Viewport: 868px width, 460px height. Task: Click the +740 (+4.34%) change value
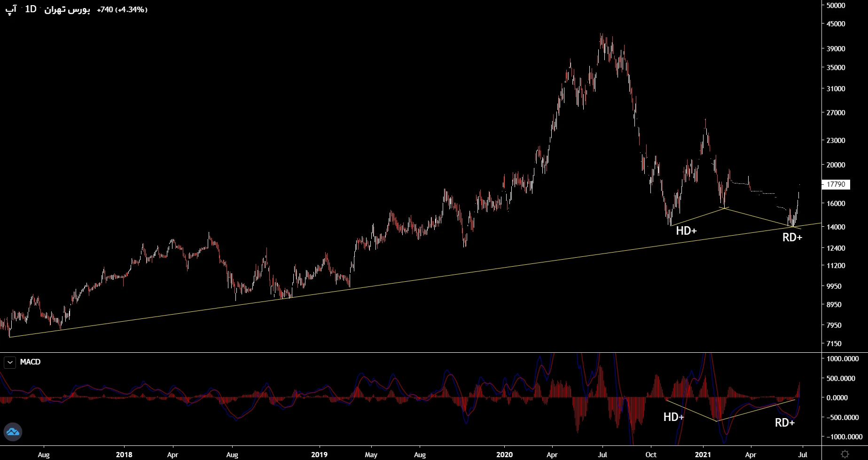coord(122,9)
